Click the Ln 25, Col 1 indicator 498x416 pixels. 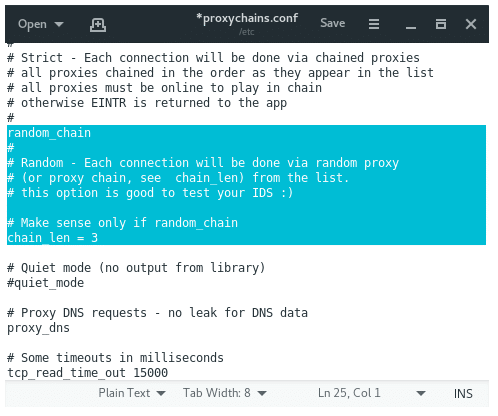click(349, 393)
